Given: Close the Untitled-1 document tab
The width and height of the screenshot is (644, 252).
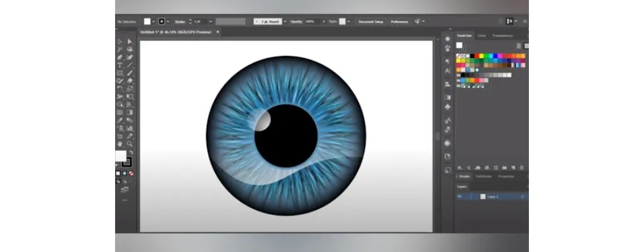Looking at the screenshot, I should pos(218,31).
